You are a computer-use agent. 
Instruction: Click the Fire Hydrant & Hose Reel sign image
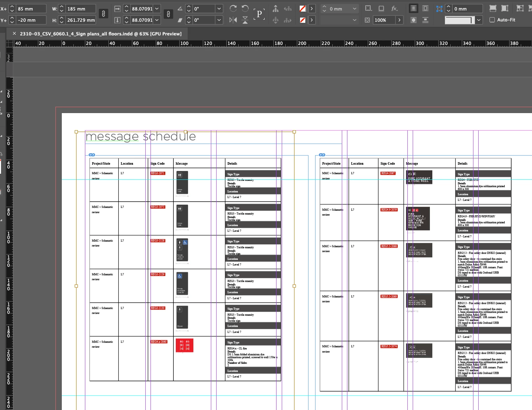[419, 177]
